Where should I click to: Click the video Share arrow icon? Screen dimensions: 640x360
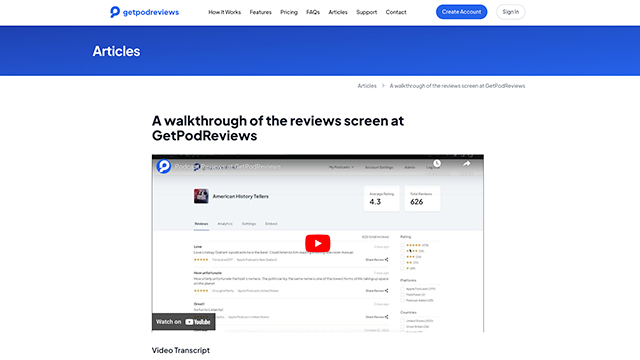467,164
